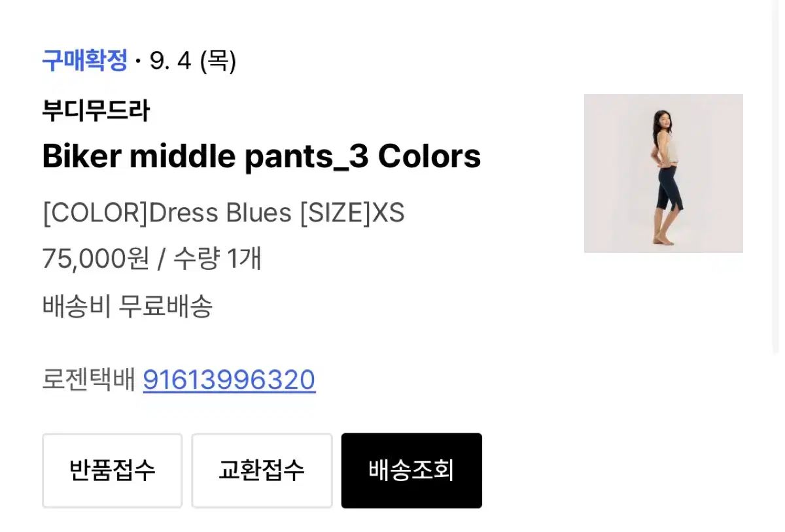Click the order date 9. 4 (목)
Viewport: 785px width, 532px height.
point(193,61)
